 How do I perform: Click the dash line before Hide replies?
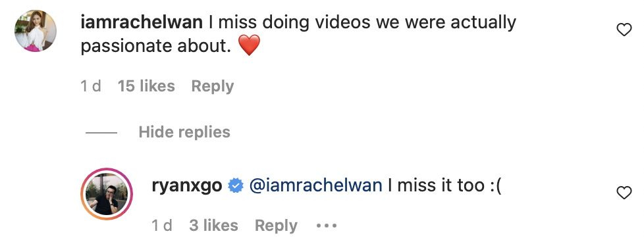coord(101,132)
